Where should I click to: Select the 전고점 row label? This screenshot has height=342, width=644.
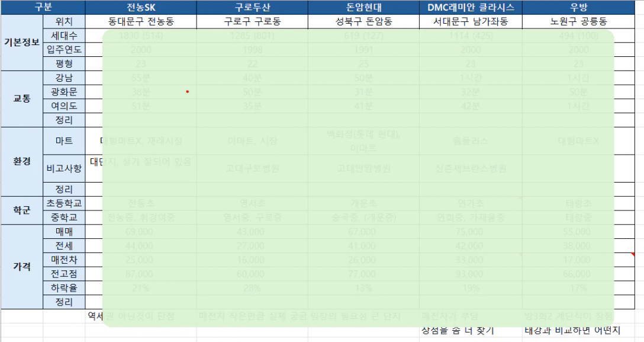tap(64, 274)
